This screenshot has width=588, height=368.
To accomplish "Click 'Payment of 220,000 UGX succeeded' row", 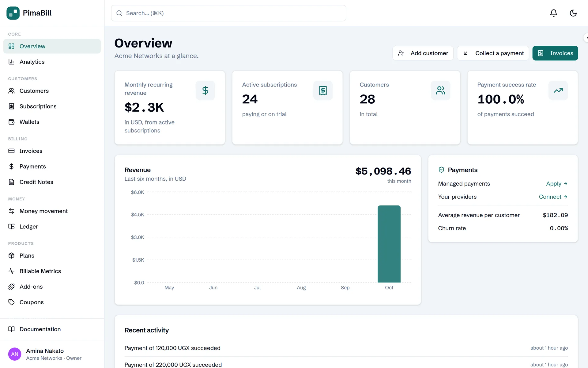I will tap(346, 364).
